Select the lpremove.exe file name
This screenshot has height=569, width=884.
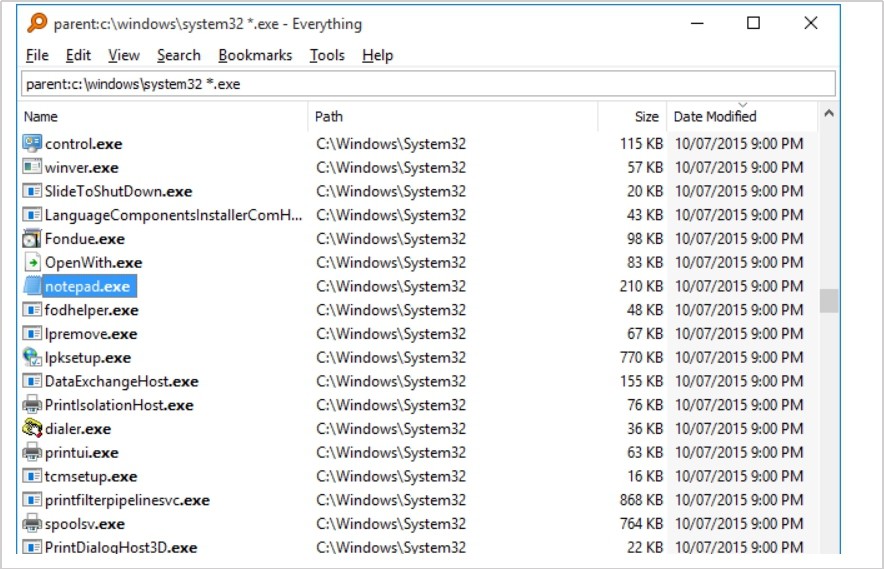point(91,334)
